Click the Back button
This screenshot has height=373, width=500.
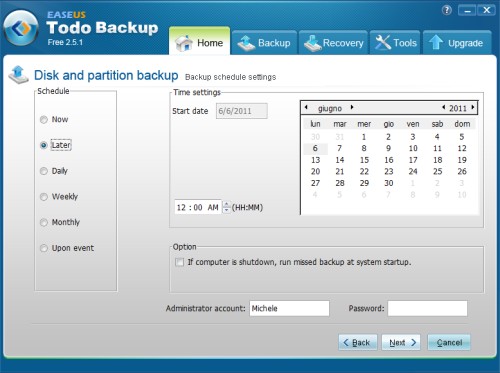pyautogui.click(x=358, y=342)
